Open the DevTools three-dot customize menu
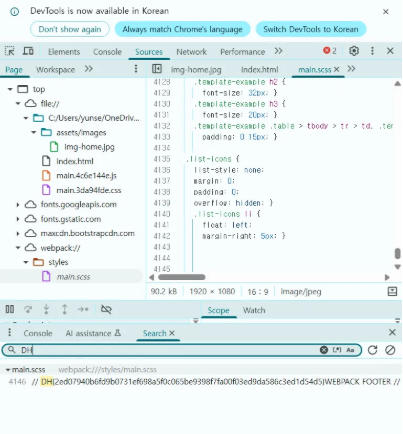 click(372, 51)
